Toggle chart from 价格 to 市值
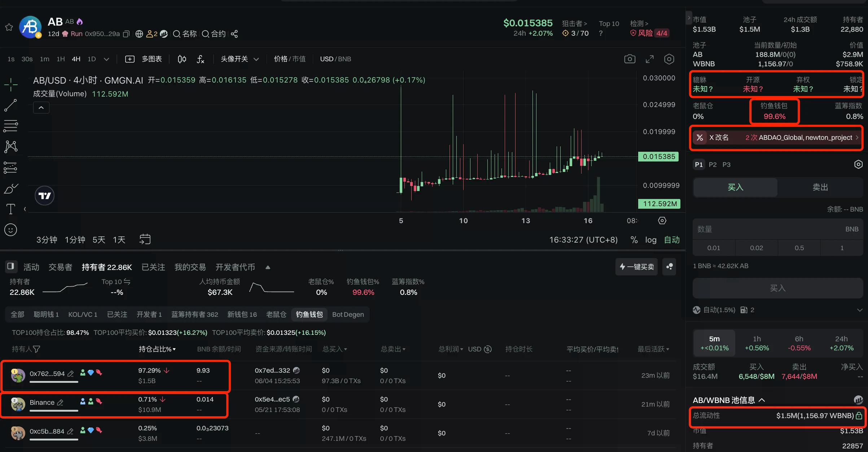Screen dimensions: 868x452 pyautogui.click(x=299, y=59)
